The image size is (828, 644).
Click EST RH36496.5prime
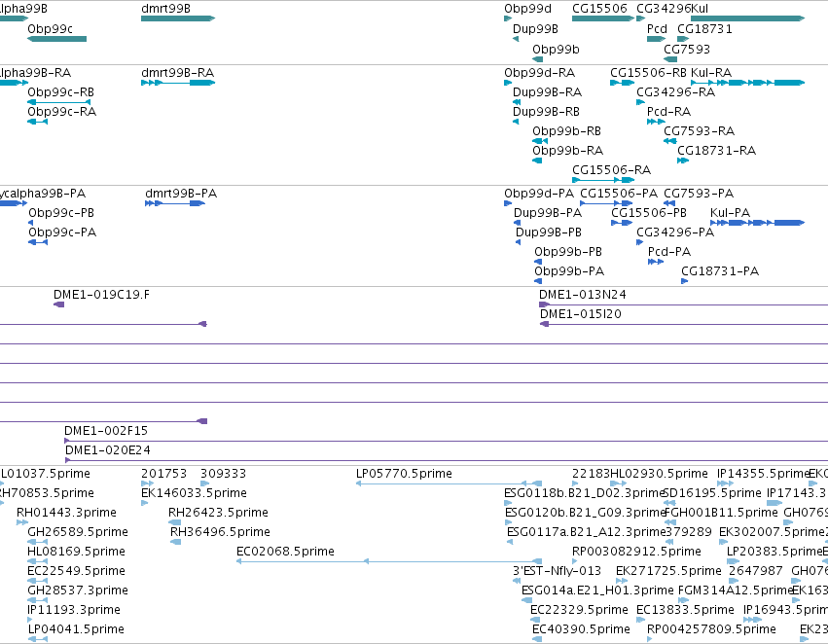[220, 532]
